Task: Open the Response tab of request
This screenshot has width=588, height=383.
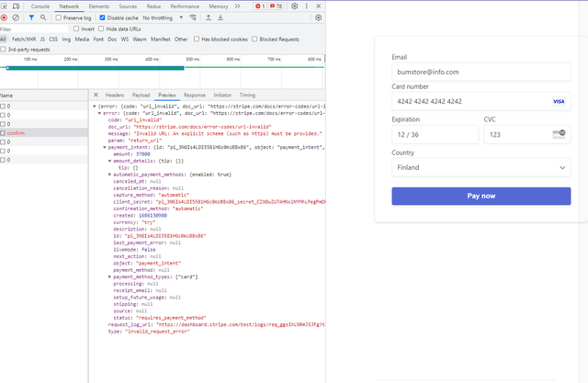Action: point(195,96)
